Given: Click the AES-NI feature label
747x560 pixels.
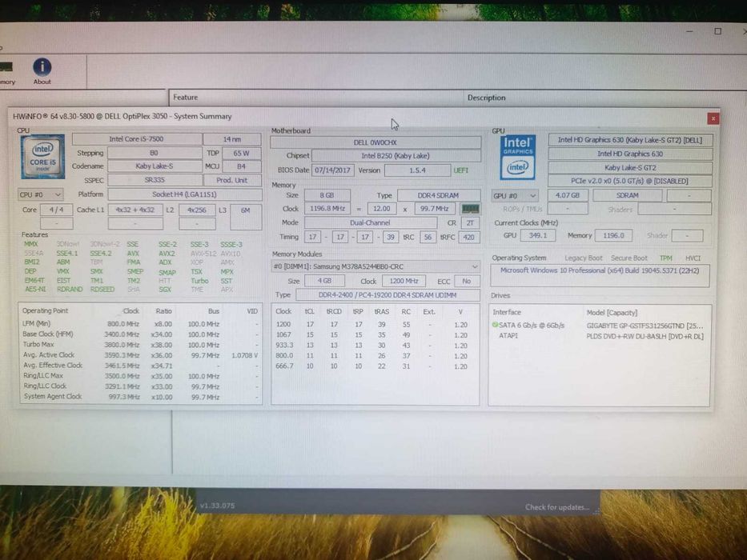Looking at the screenshot, I should (x=35, y=289).
